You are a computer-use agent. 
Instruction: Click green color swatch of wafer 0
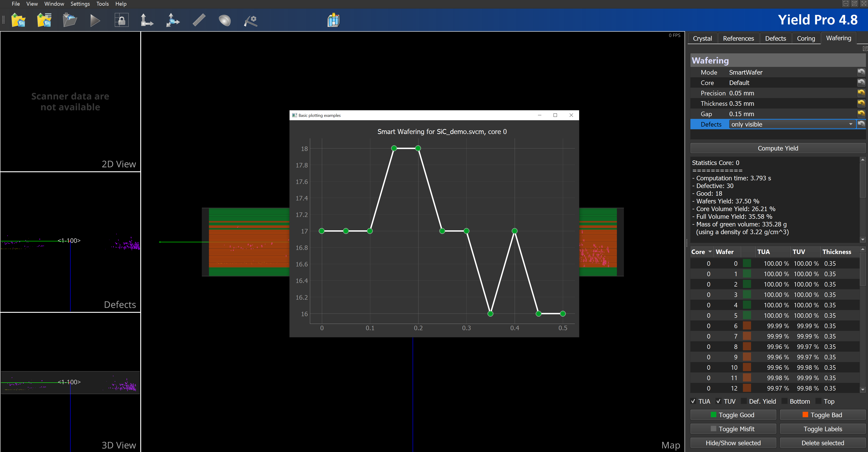pos(747,263)
